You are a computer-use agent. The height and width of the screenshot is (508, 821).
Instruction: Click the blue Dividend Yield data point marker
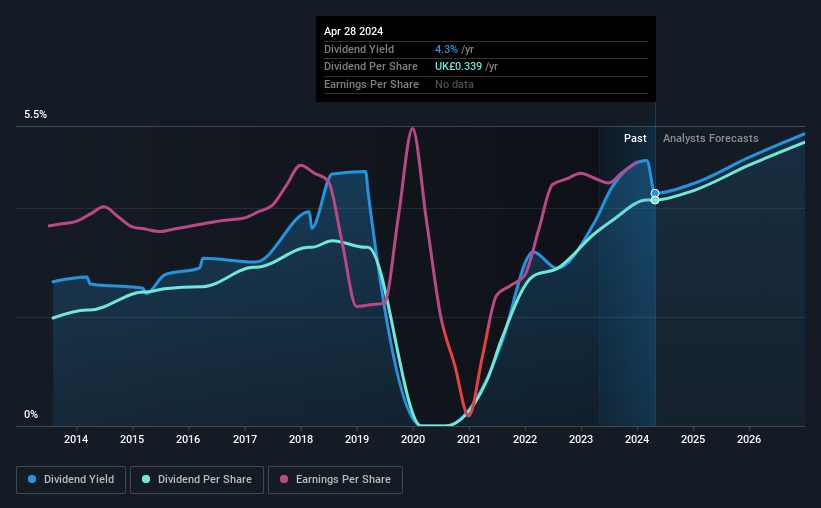point(655,193)
